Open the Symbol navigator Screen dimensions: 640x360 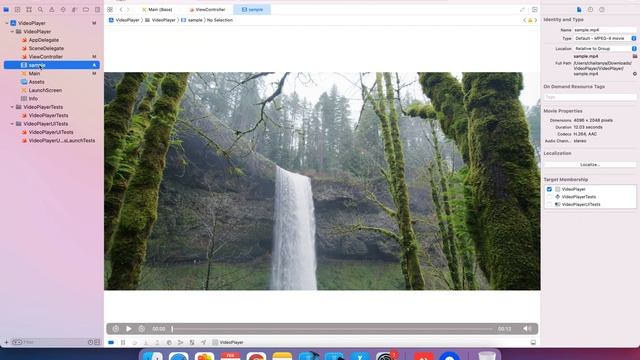[x=29, y=9]
